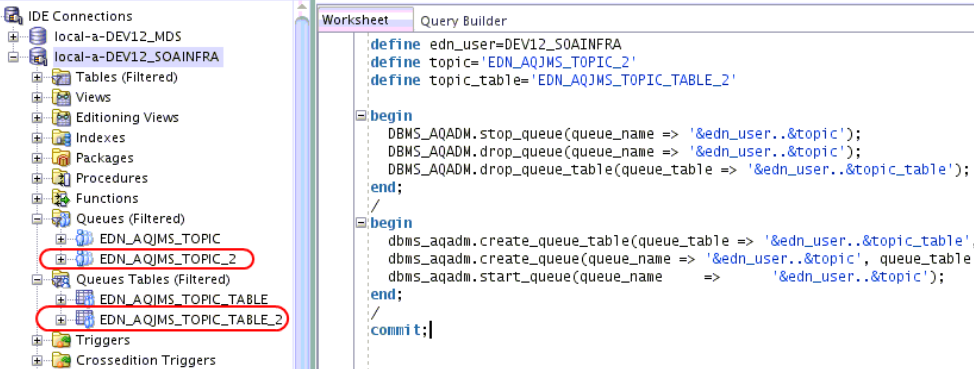Screen dimensions: 974x369
Task: Expand the Views node
Action: 37,98
